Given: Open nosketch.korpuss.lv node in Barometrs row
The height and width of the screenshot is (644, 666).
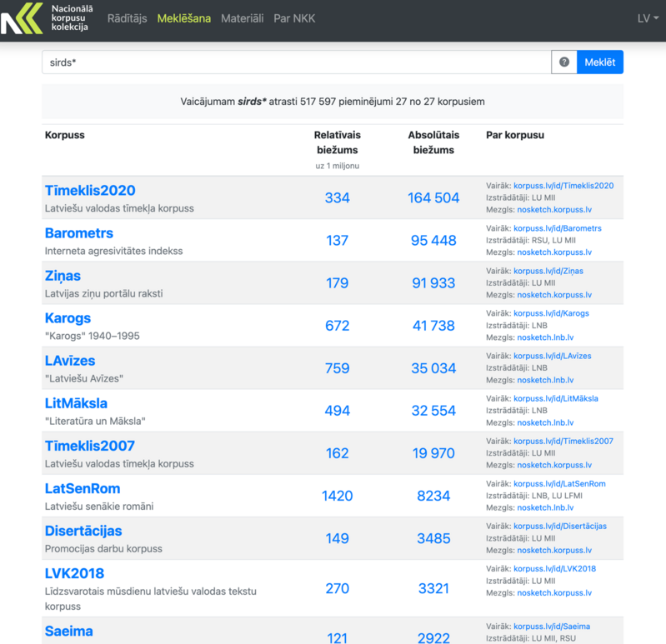Looking at the screenshot, I should (554, 252).
